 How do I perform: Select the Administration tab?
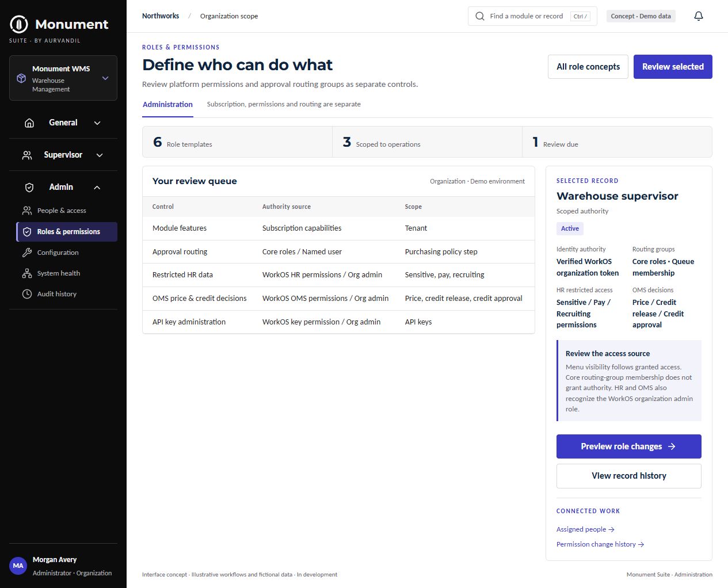click(167, 105)
